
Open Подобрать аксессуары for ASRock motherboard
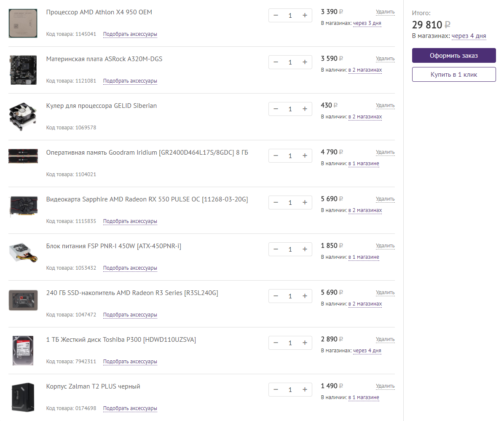(130, 81)
